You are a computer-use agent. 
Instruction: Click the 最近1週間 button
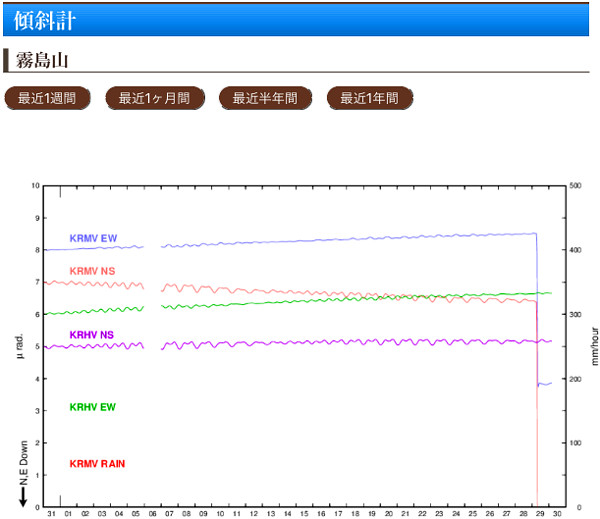(47, 98)
